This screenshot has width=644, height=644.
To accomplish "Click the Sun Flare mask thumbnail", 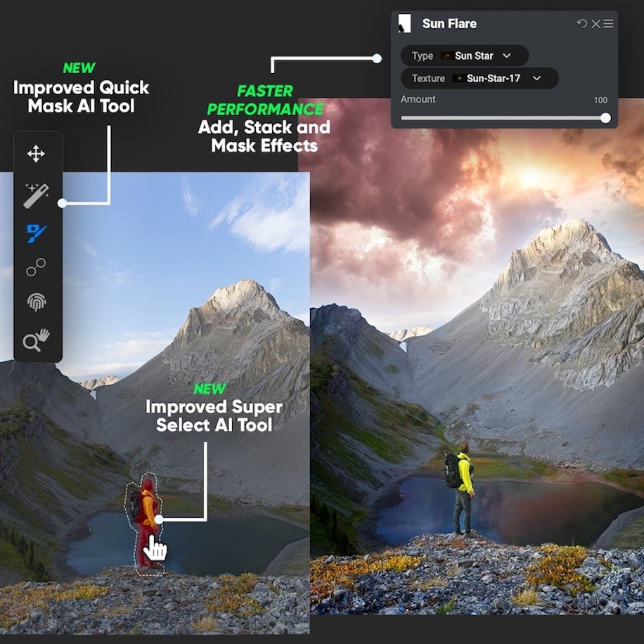I will pos(404,24).
